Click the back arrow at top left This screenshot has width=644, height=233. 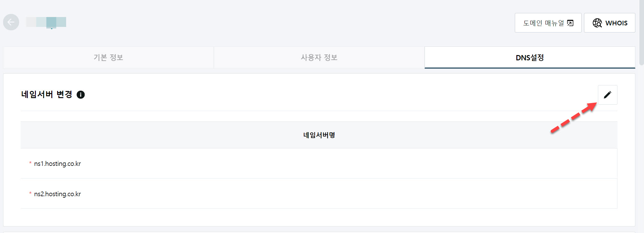[11, 22]
